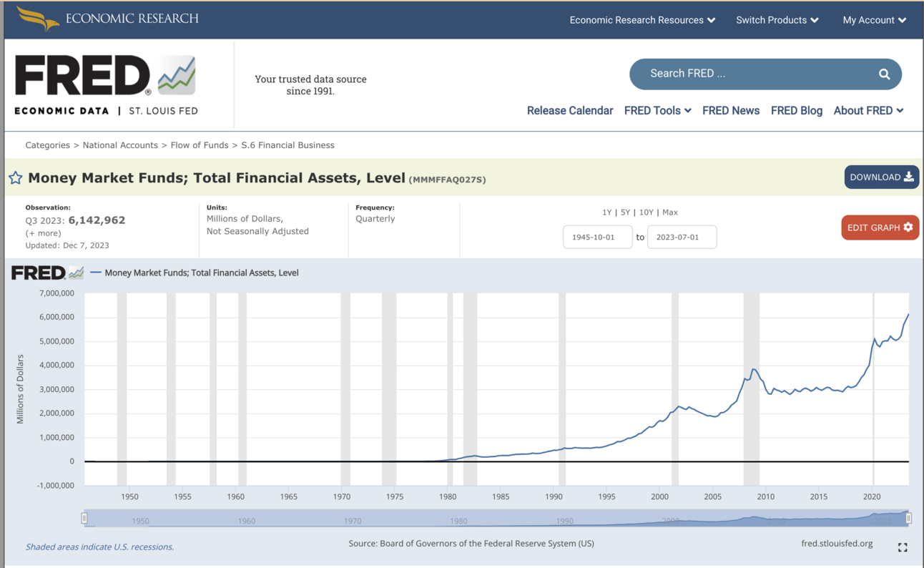Go to National Accounts breadcrumb
The image size is (924, 568).
[120, 145]
